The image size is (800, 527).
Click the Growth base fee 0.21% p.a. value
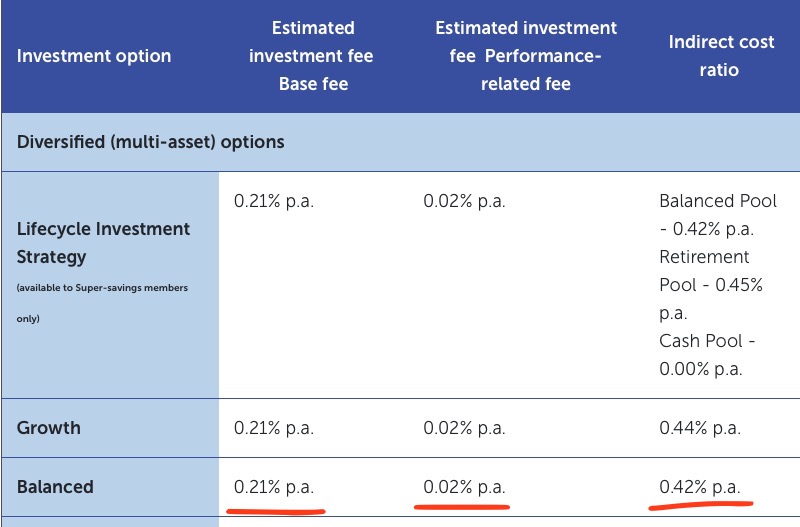(x=274, y=428)
